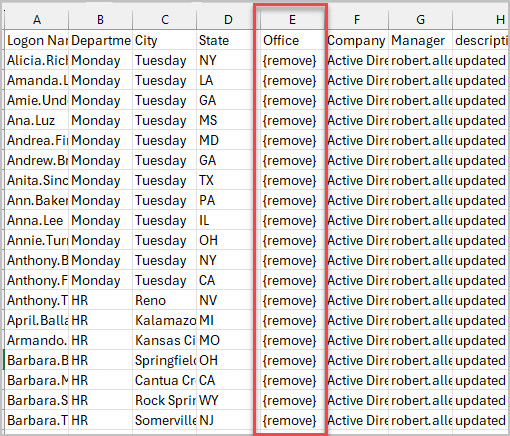Screen dimensions: 510x436
Task: Select Tuesday in the Anna.Lee row
Action: [165, 220]
